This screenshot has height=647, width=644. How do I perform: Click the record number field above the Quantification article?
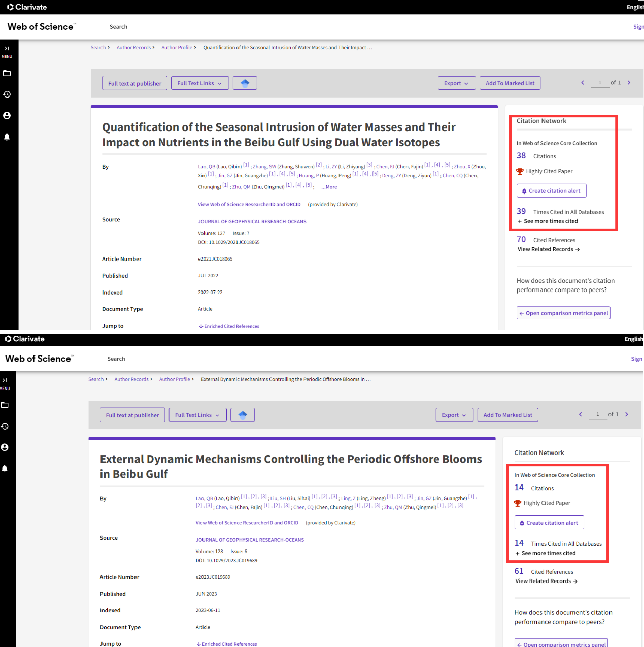tap(600, 83)
